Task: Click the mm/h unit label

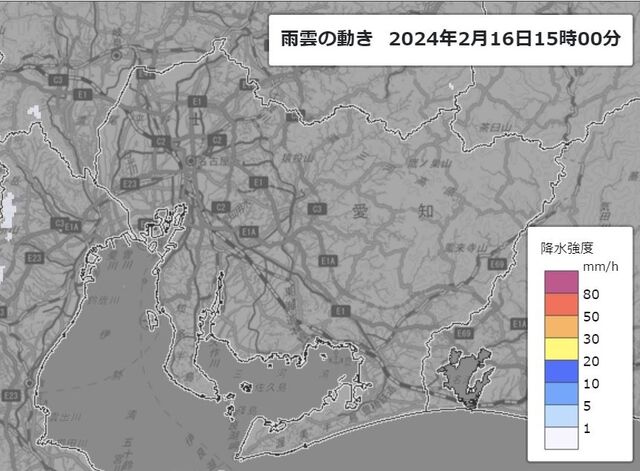Action: point(600,267)
